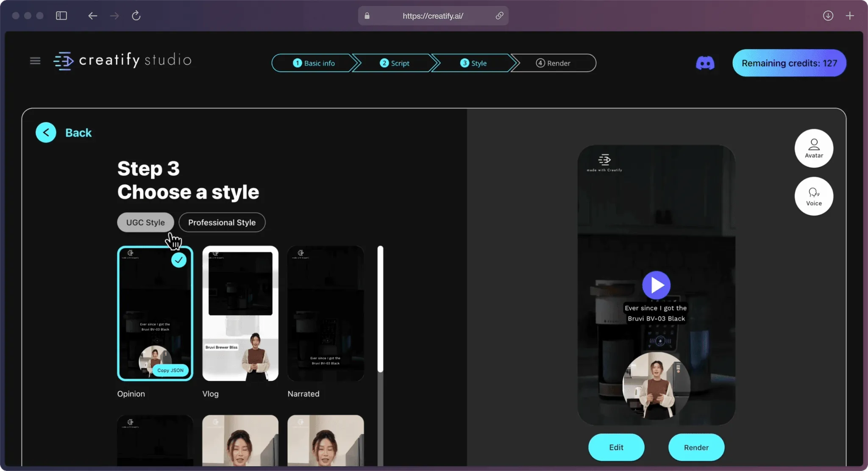Click the Vlog label text
Viewport: 868px width, 471px height.
[211, 394]
